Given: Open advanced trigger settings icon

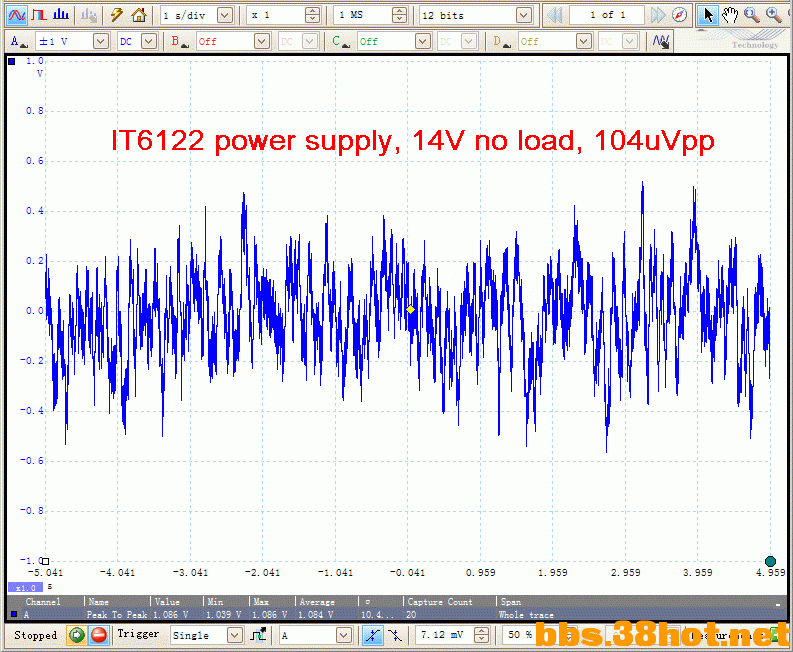Looking at the screenshot, I should tap(258, 635).
